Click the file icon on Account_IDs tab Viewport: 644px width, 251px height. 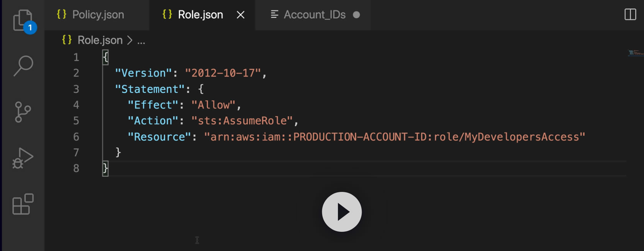pos(274,15)
